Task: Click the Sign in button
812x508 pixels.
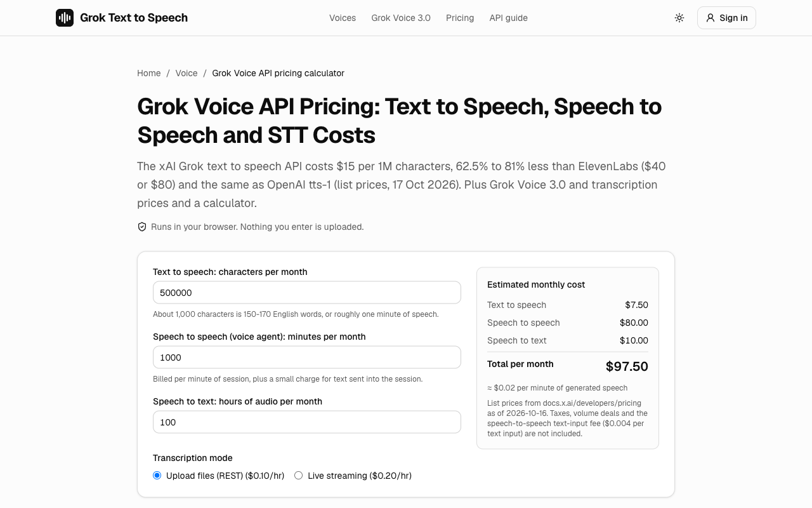Action: (x=726, y=18)
